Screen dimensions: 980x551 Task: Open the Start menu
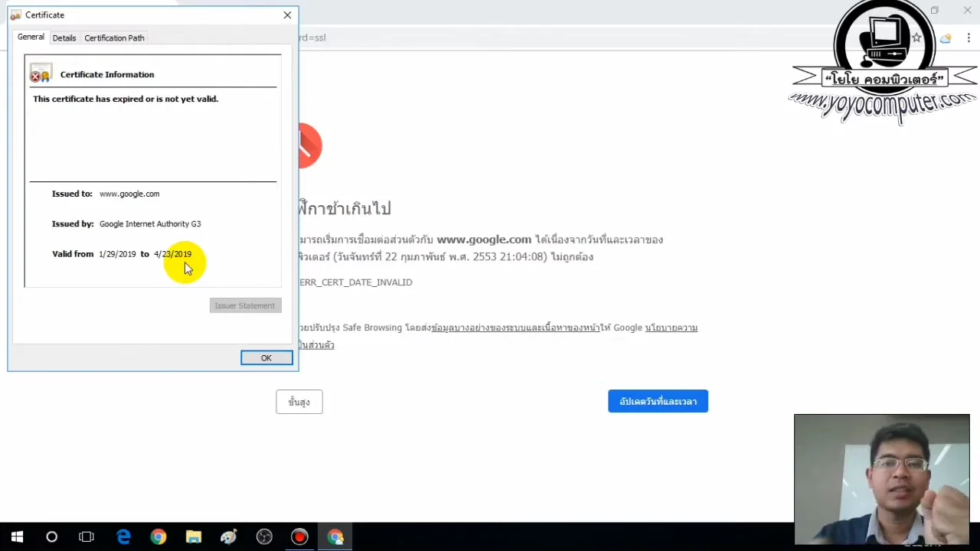tap(16, 536)
